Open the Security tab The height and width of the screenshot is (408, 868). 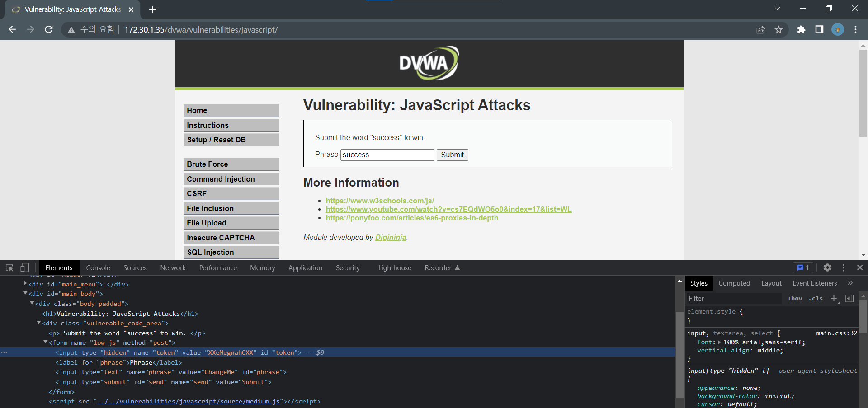pos(348,267)
